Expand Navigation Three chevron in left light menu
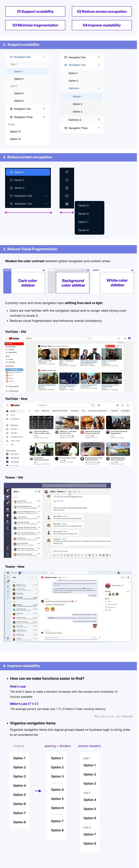The height and width of the screenshot is (868, 139). (x=44, y=117)
